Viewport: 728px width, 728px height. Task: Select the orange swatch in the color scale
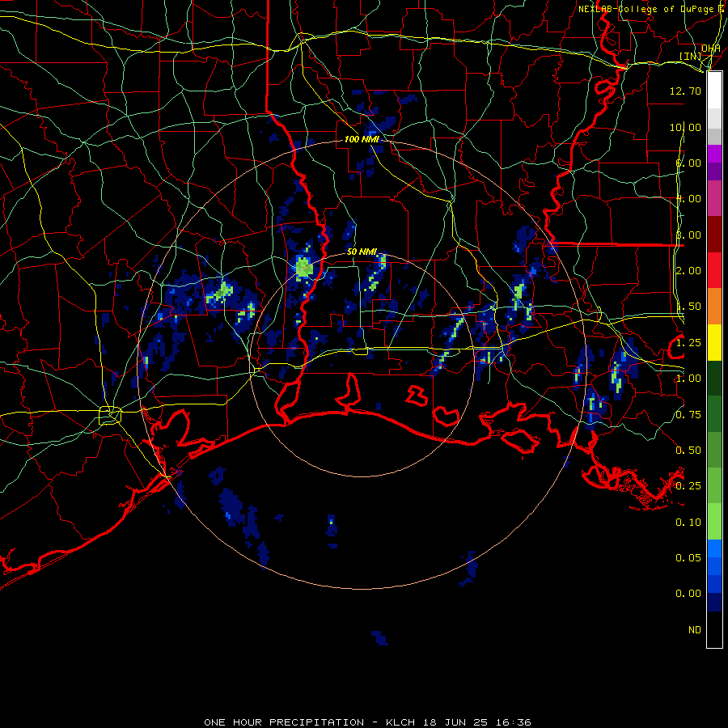pyautogui.click(x=714, y=307)
